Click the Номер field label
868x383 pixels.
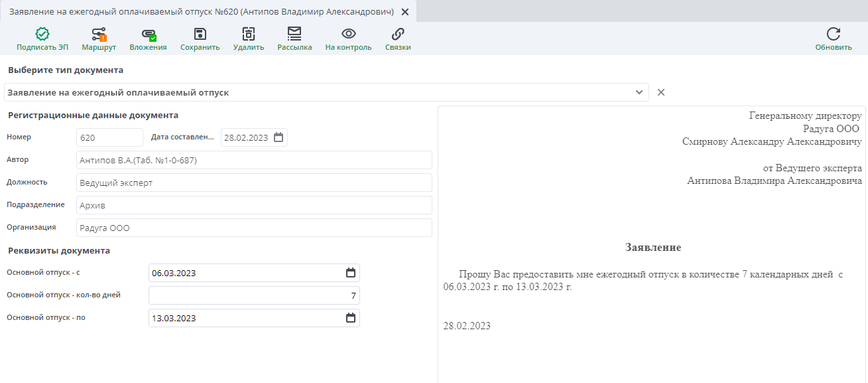coord(19,137)
